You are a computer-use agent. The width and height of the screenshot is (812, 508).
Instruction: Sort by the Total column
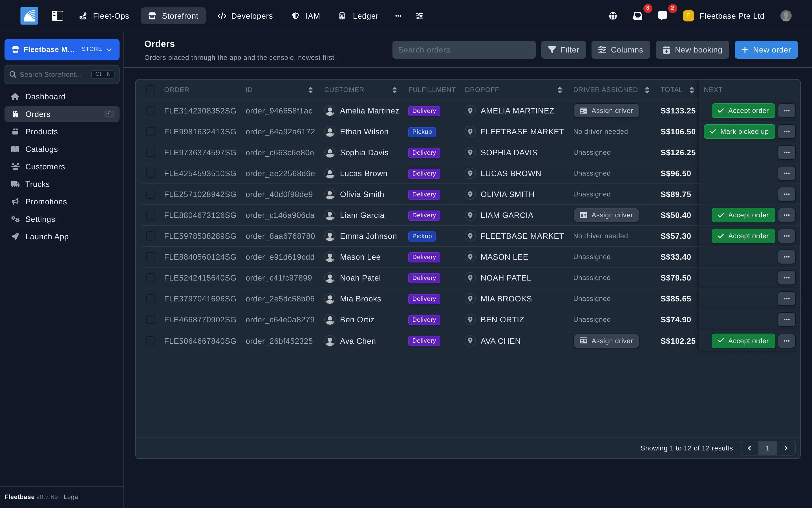692,90
